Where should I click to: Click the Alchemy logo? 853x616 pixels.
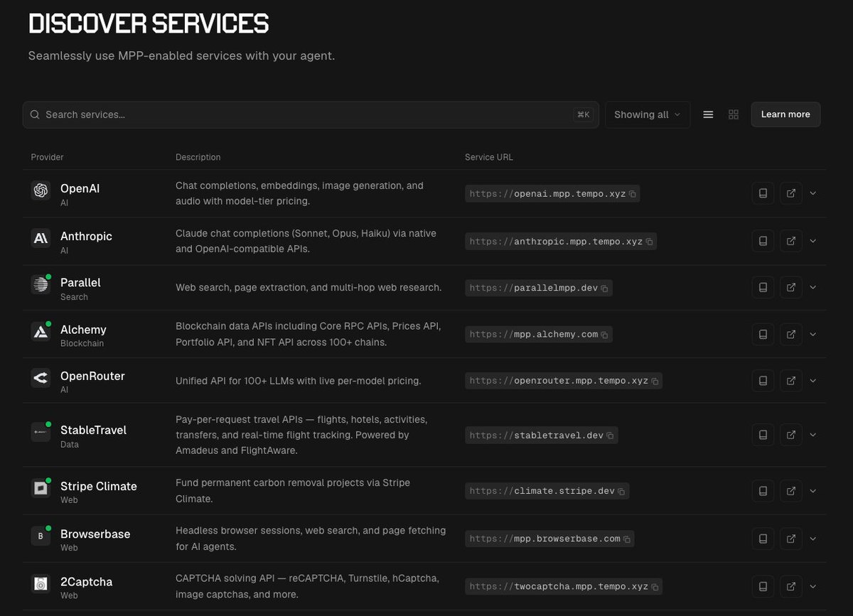[x=41, y=331]
